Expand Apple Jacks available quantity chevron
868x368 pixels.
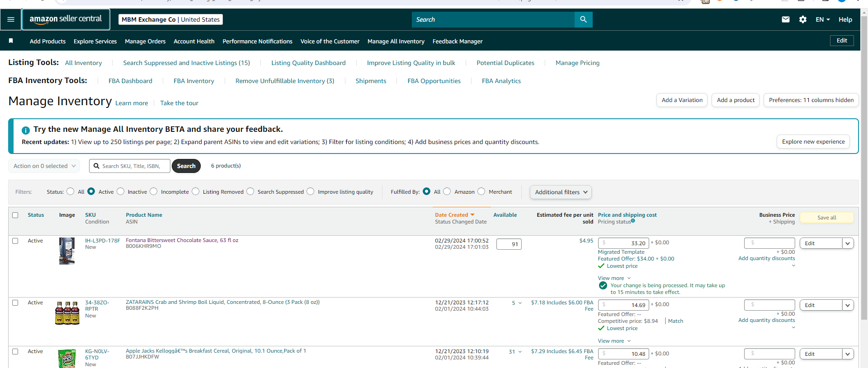pyautogui.click(x=520, y=352)
